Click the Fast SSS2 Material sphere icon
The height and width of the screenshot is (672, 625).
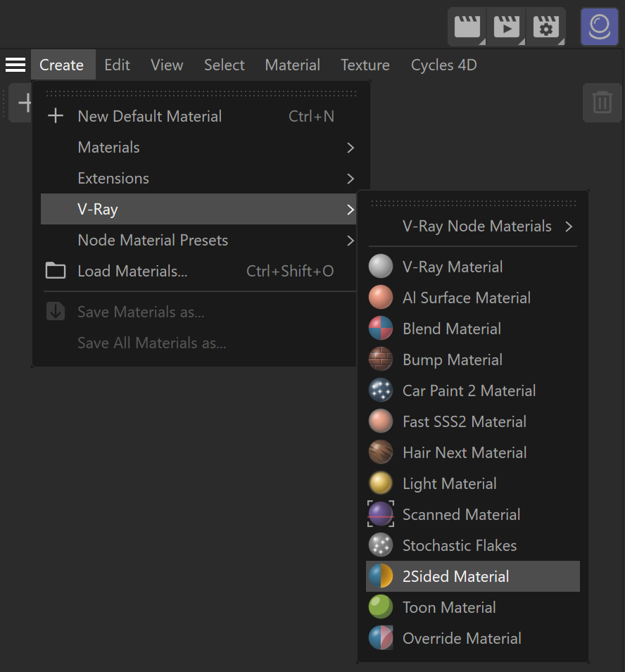[381, 421]
